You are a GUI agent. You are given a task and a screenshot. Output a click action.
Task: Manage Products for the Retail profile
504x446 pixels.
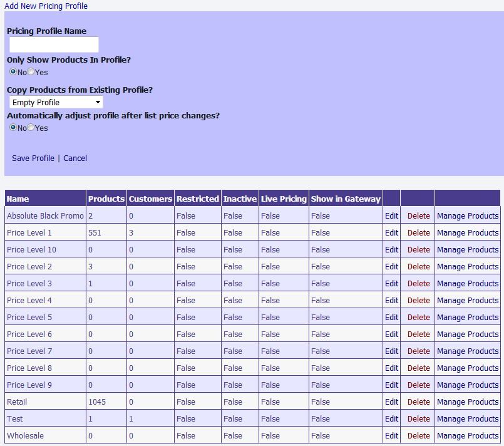468,402
